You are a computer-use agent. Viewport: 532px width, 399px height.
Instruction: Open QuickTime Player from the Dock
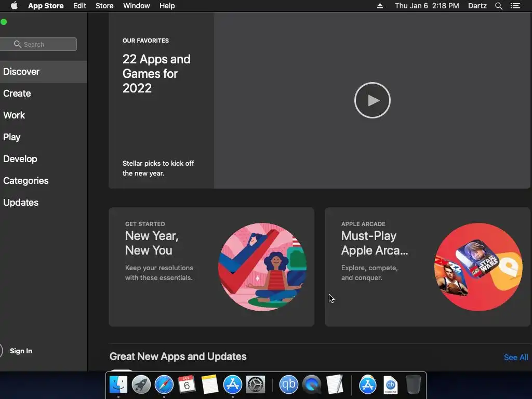pyautogui.click(x=312, y=384)
